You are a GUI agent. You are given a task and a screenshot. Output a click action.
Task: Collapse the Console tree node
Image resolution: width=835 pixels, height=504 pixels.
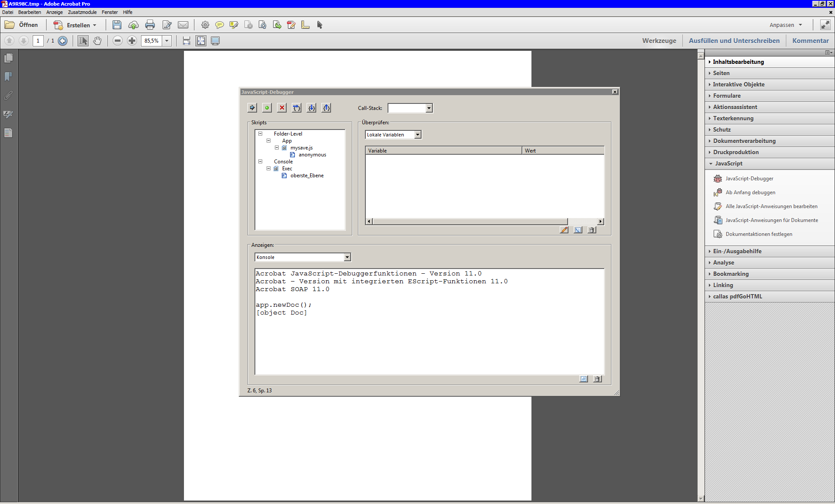pos(261,162)
